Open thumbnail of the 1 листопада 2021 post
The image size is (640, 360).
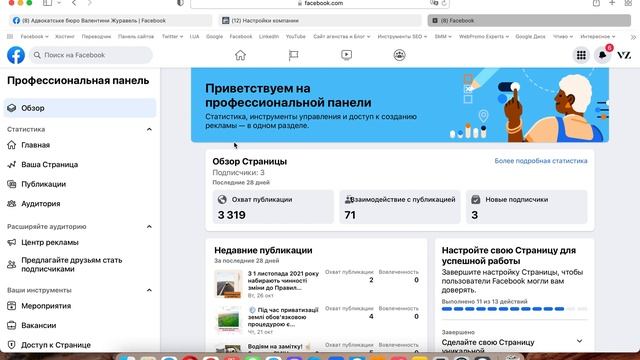(x=228, y=284)
